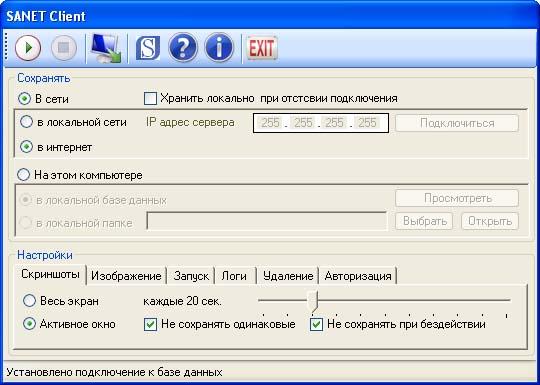The height and width of the screenshot is (385, 540).
Task: Open the 'Авторизация' tab
Action: pyautogui.click(x=358, y=276)
